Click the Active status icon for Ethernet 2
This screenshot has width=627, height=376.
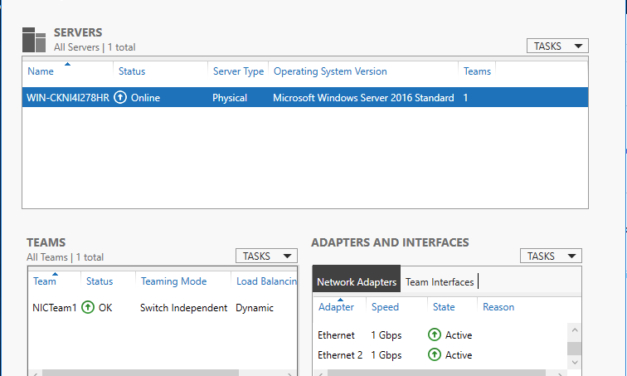[x=434, y=354]
